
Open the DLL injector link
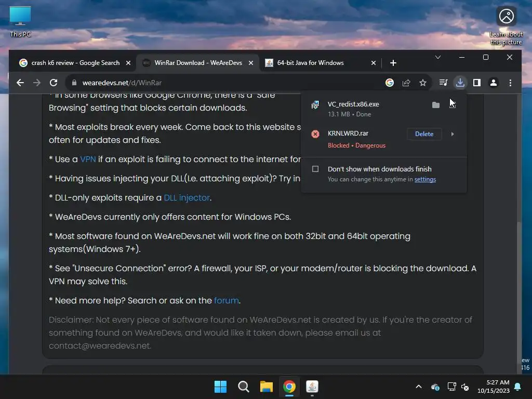pyautogui.click(x=187, y=197)
